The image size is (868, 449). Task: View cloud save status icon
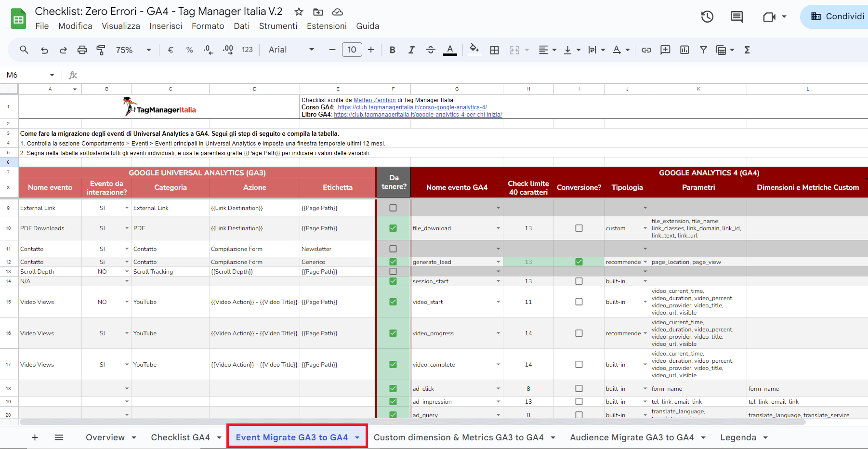tap(338, 12)
